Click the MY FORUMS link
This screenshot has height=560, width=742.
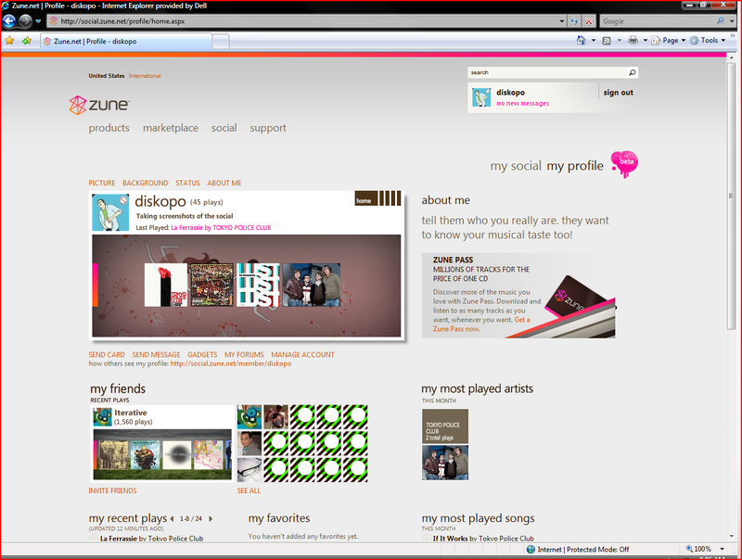pos(244,355)
